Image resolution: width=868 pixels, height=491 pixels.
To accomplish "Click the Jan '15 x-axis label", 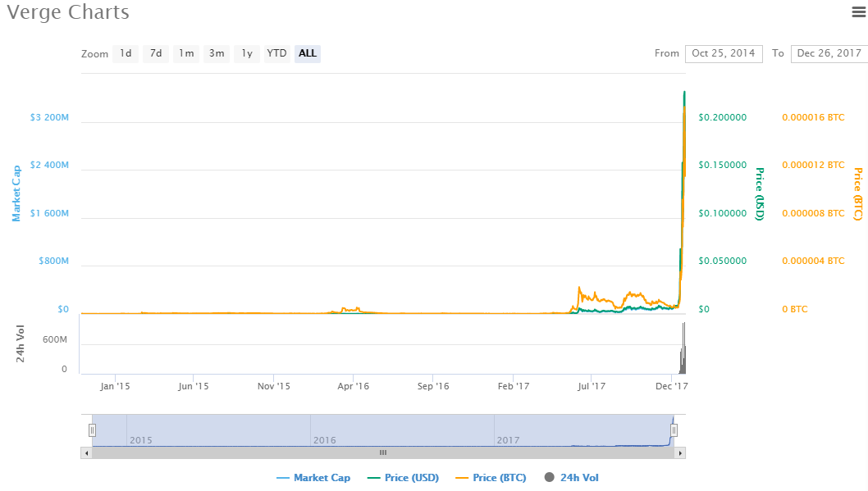I will [x=115, y=386].
